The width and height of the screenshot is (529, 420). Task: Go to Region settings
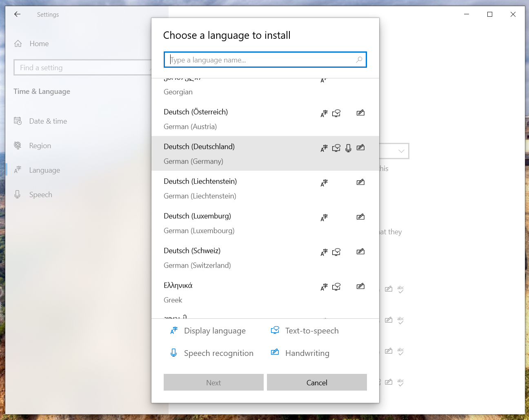point(40,146)
